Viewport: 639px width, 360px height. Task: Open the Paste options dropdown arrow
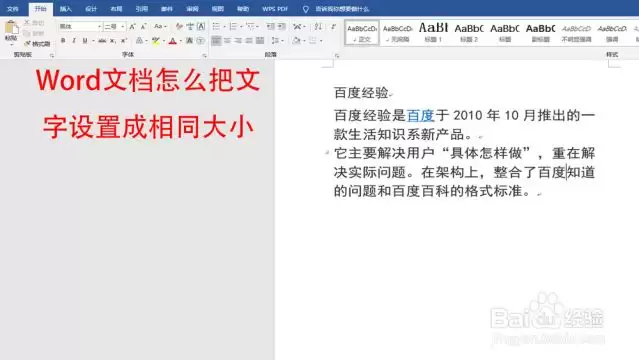(x=11, y=44)
